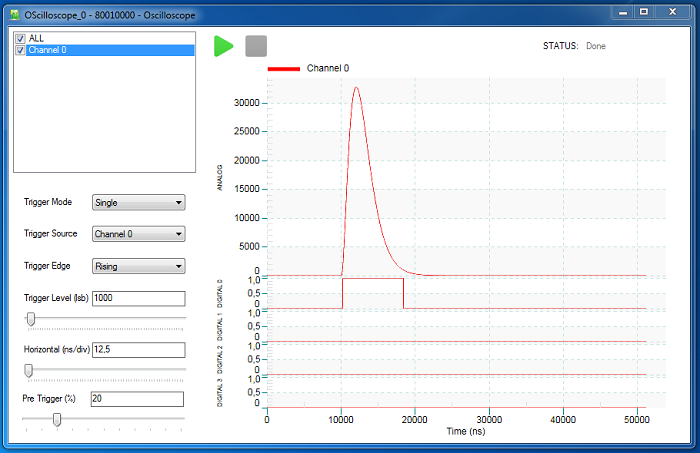Uncheck the Channel 0 checkbox
Viewport: 700px width, 453px height.
[x=20, y=50]
